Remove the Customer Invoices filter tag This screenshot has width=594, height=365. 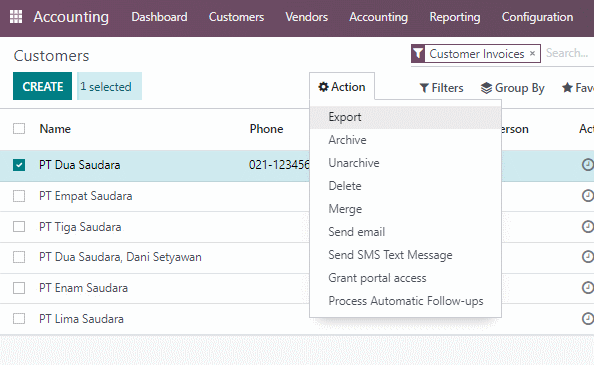tap(532, 53)
